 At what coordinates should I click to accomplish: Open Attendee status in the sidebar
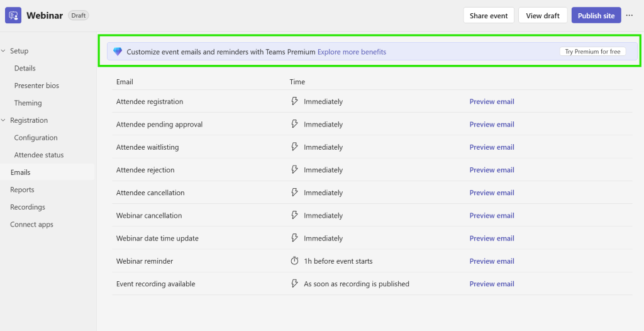click(x=38, y=155)
